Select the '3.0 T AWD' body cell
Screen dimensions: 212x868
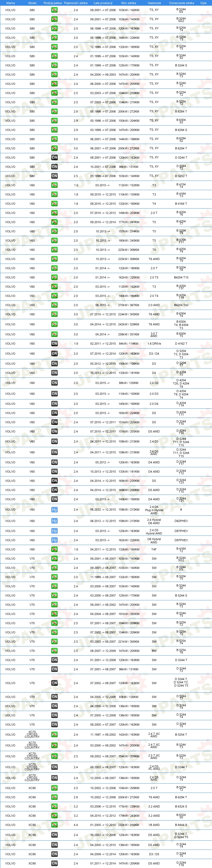point(154,335)
